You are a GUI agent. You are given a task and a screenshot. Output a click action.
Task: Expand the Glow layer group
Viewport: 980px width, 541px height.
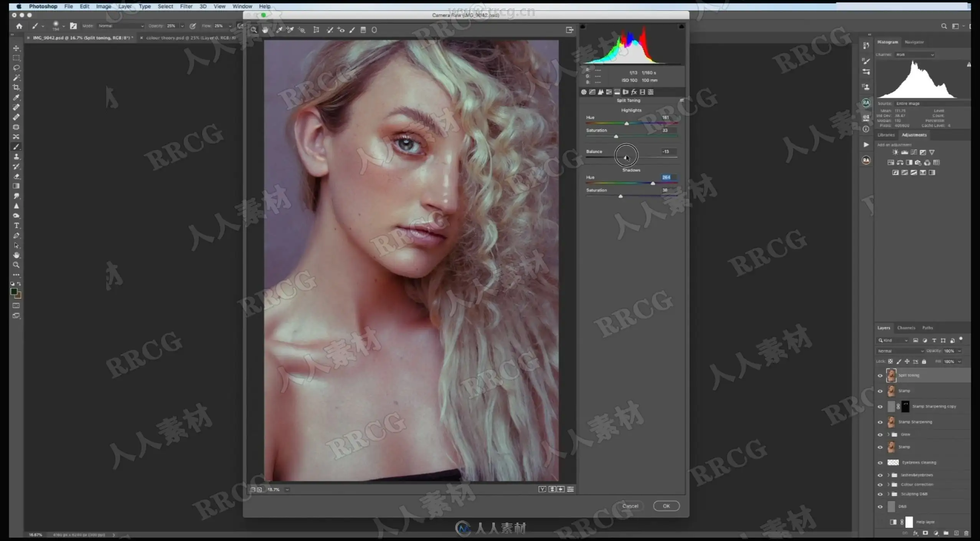[x=888, y=435]
